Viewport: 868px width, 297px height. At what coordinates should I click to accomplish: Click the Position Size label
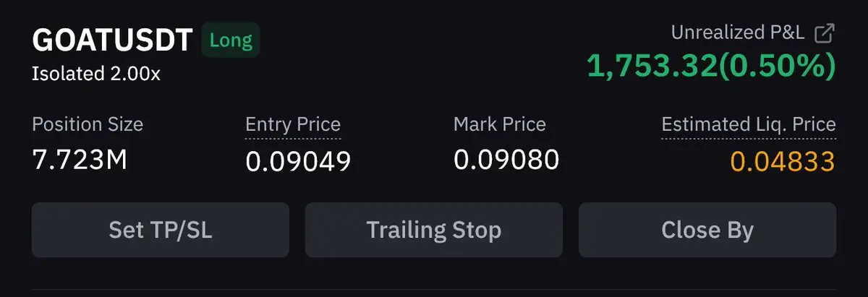point(88,124)
